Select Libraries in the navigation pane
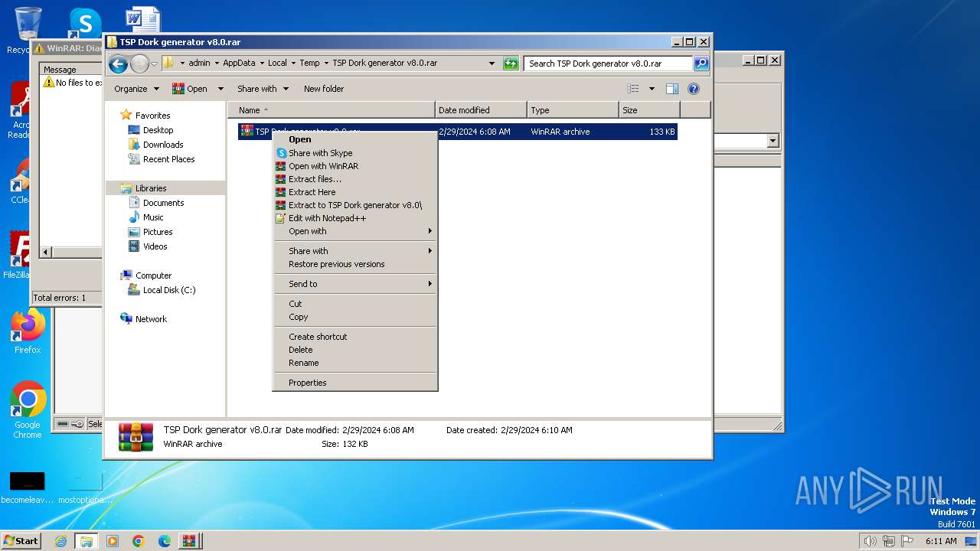 (x=151, y=188)
